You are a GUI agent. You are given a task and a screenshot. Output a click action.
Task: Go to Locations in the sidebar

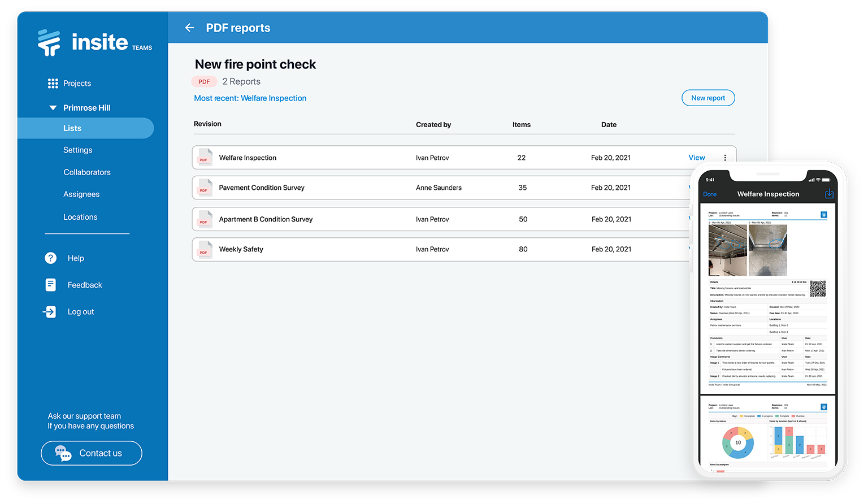[80, 217]
